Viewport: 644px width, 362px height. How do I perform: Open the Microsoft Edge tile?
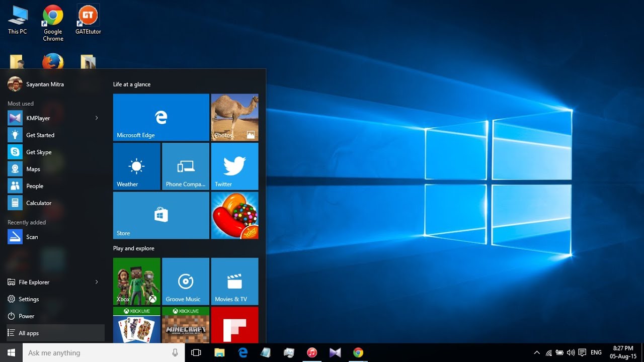[x=161, y=117]
